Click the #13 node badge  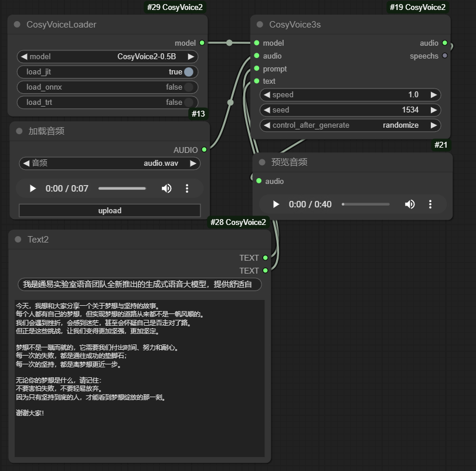point(198,114)
